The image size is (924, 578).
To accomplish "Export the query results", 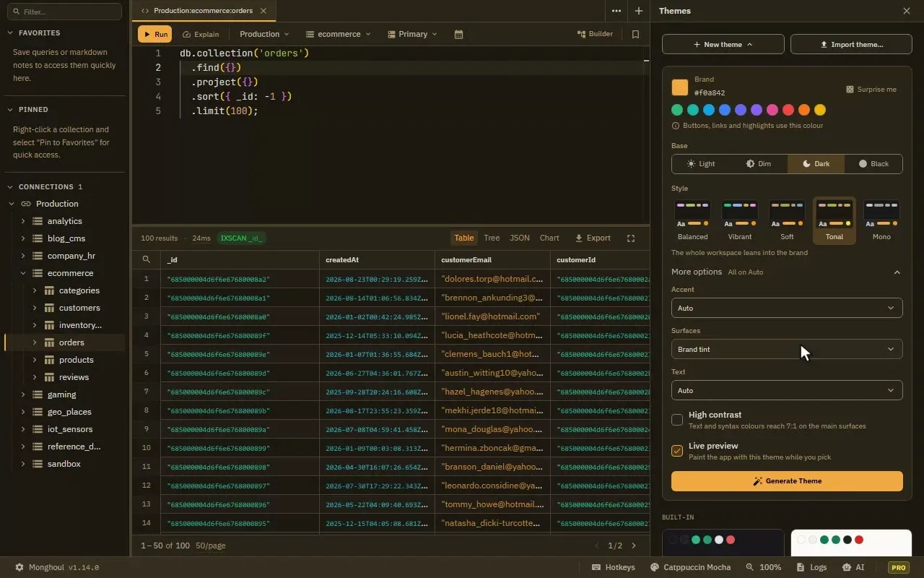I will click(593, 238).
